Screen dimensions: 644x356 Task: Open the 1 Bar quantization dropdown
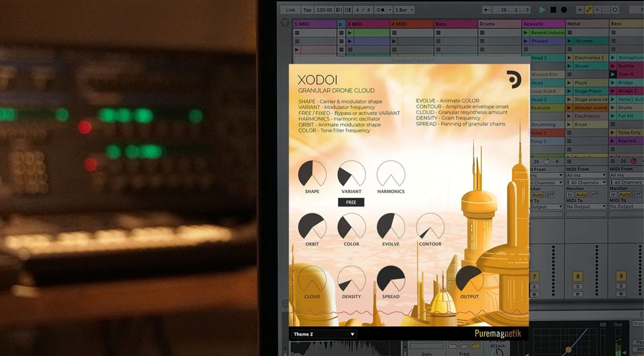tap(404, 10)
